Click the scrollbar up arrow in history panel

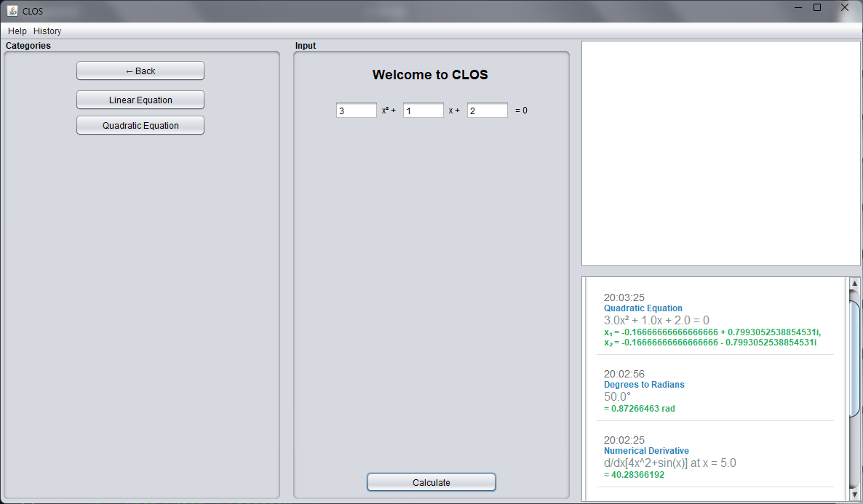[854, 284]
